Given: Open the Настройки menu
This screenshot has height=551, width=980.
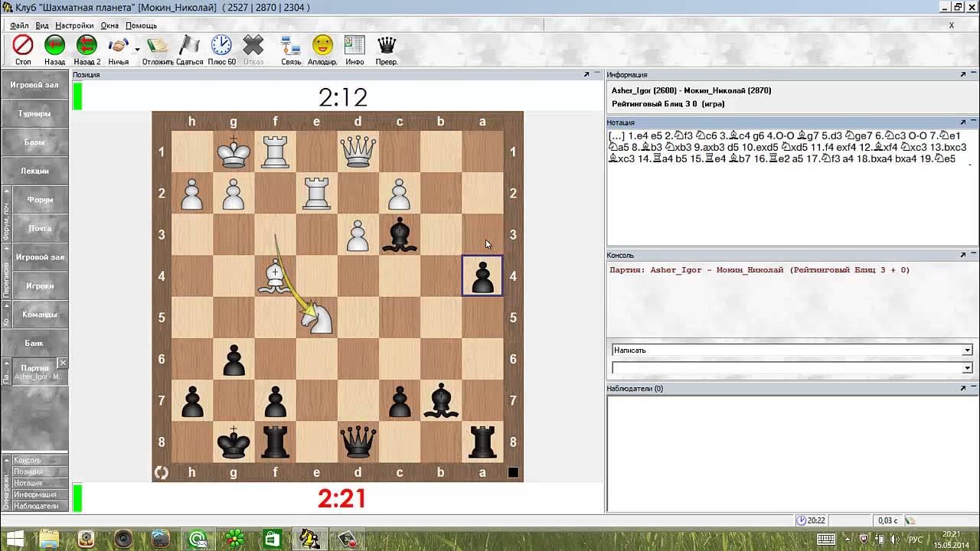Looking at the screenshot, I should click(x=74, y=25).
